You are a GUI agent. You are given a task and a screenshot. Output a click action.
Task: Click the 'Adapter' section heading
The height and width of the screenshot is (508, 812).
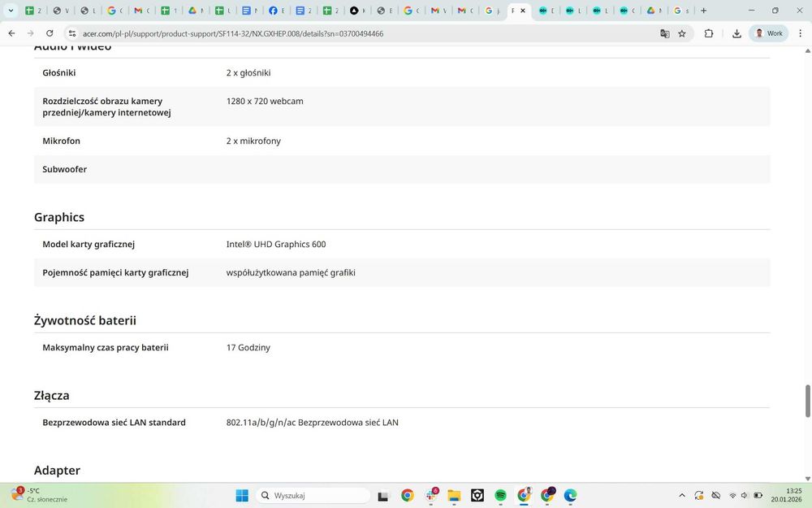coord(57,470)
